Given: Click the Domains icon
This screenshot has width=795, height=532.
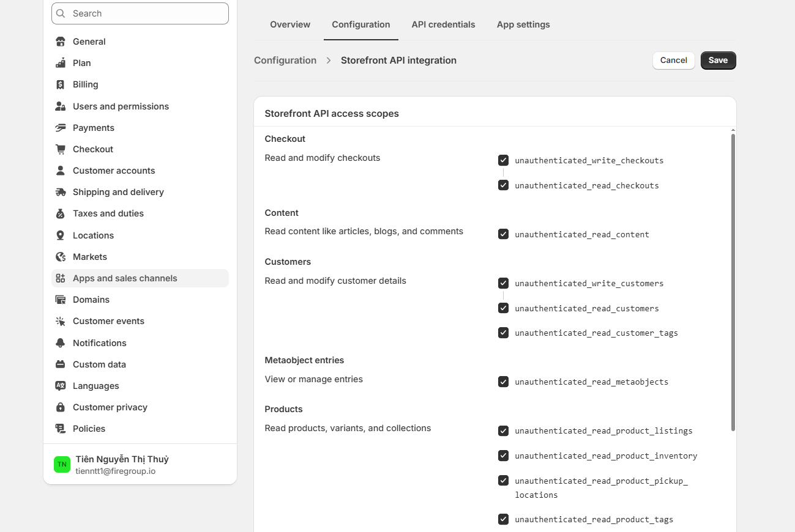Looking at the screenshot, I should coord(60,300).
